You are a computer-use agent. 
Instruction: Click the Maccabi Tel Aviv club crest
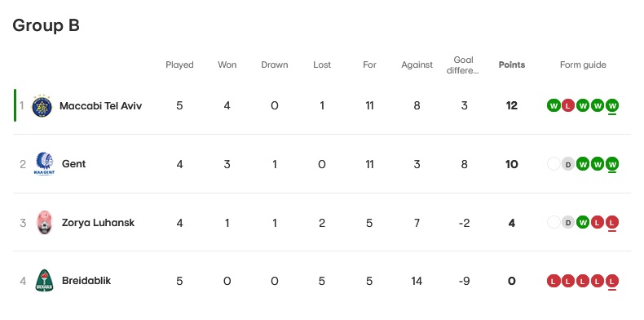(42, 106)
